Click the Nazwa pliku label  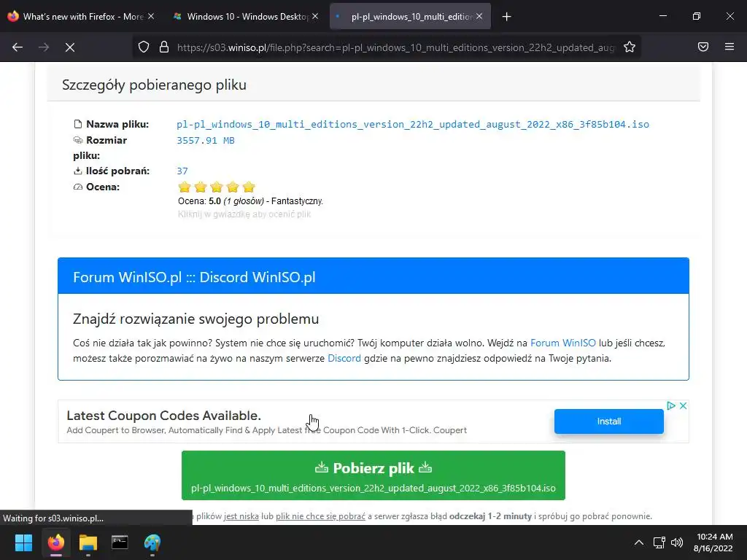[117, 124]
